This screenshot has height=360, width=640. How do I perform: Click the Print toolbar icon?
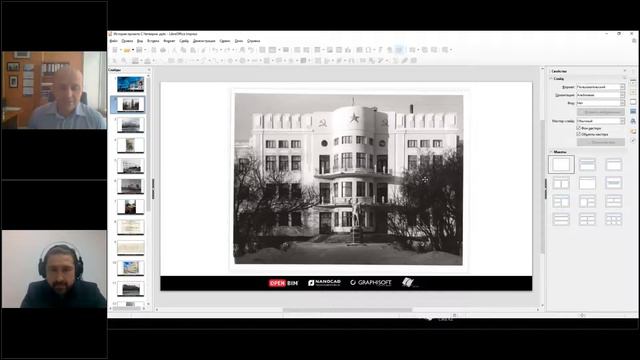(x=163, y=50)
